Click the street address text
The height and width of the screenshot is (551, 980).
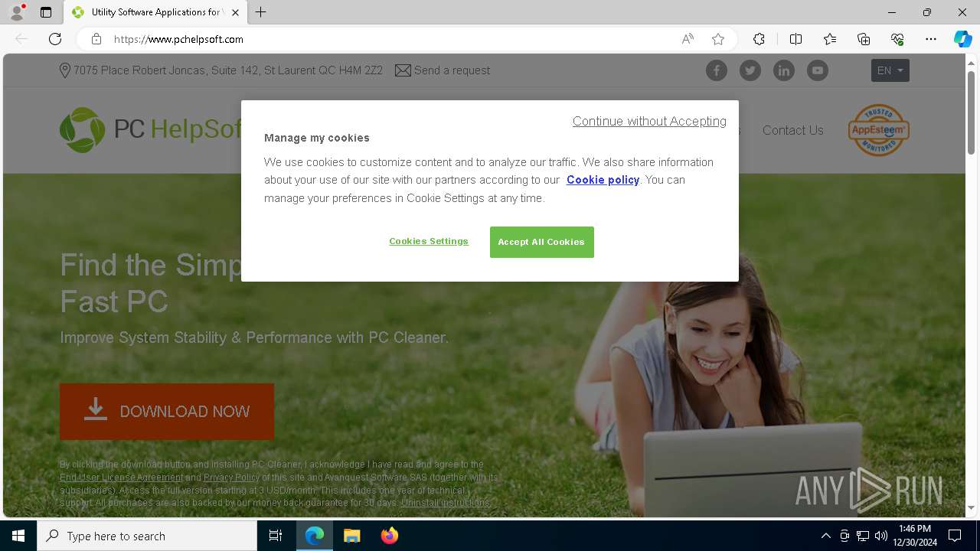228,70
